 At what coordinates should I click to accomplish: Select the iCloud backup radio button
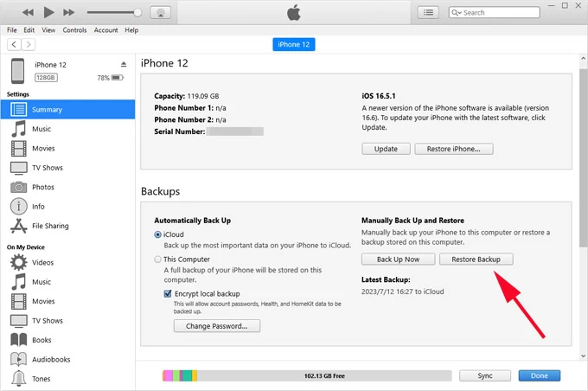157,234
